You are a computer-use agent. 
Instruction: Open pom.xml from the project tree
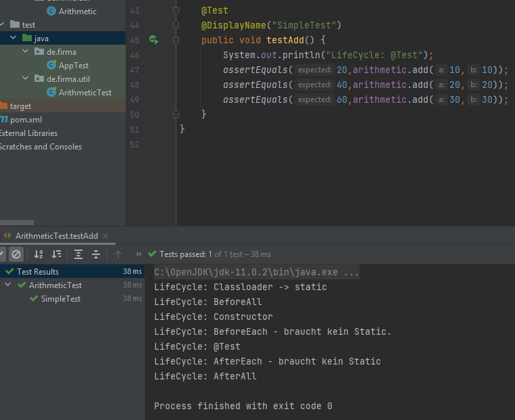26,120
